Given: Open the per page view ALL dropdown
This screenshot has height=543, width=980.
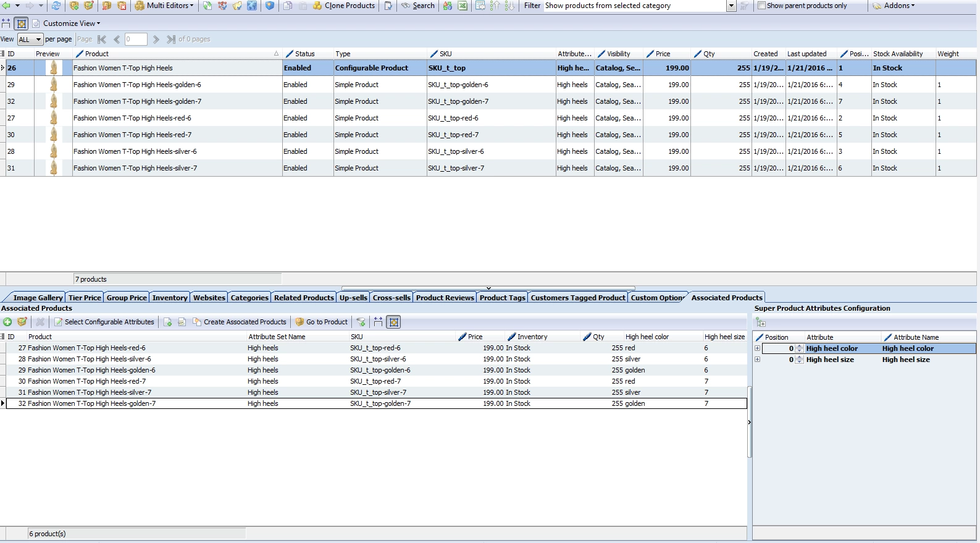Looking at the screenshot, I should click(30, 39).
